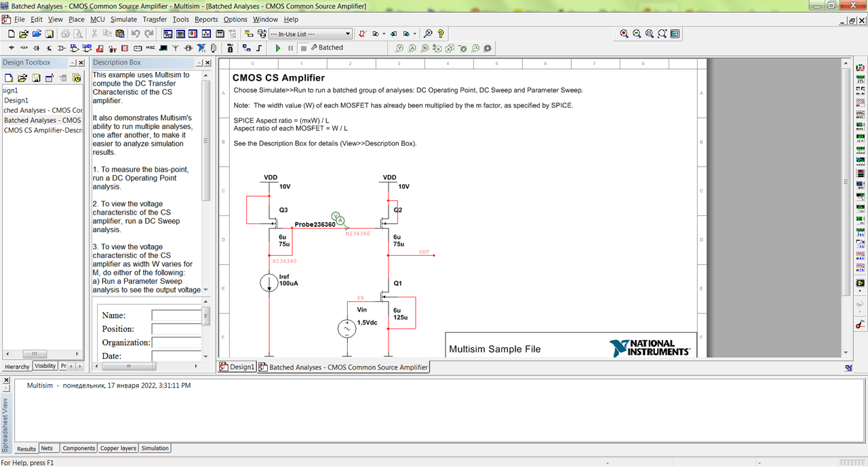Image resolution: width=868 pixels, height=467 pixels.
Task: Select CMOS CS Amplifier-Descr tree item
Action: (43, 130)
